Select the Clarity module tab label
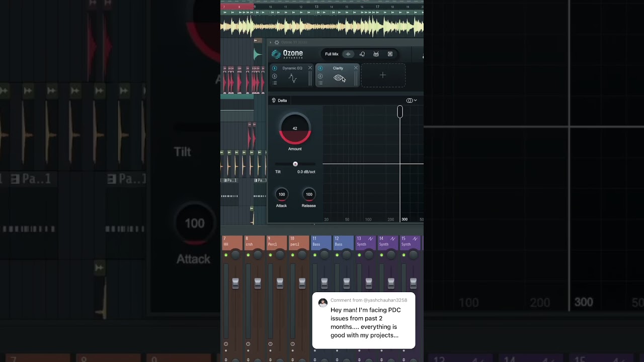 338,68
